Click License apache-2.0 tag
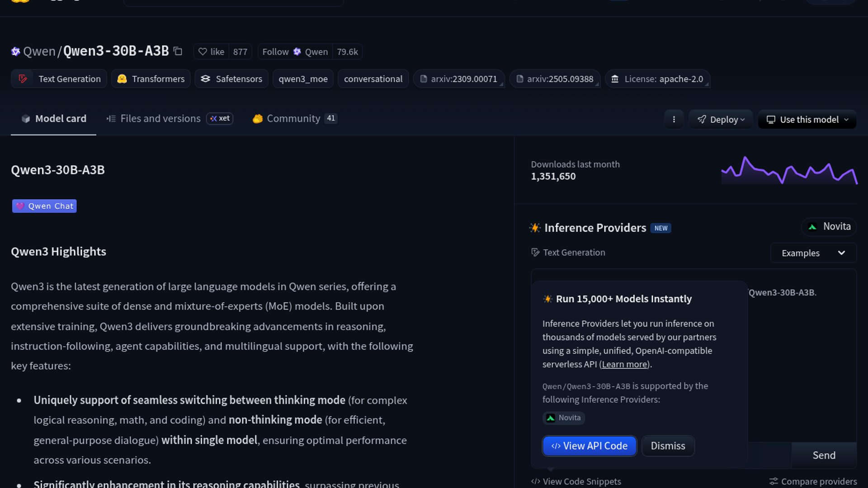 point(657,79)
